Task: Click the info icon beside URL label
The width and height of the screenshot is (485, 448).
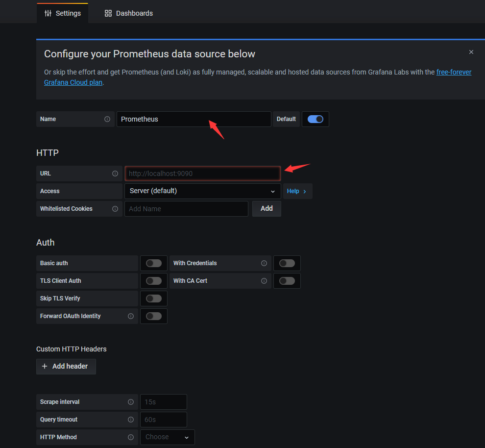Action: [115, 174]
